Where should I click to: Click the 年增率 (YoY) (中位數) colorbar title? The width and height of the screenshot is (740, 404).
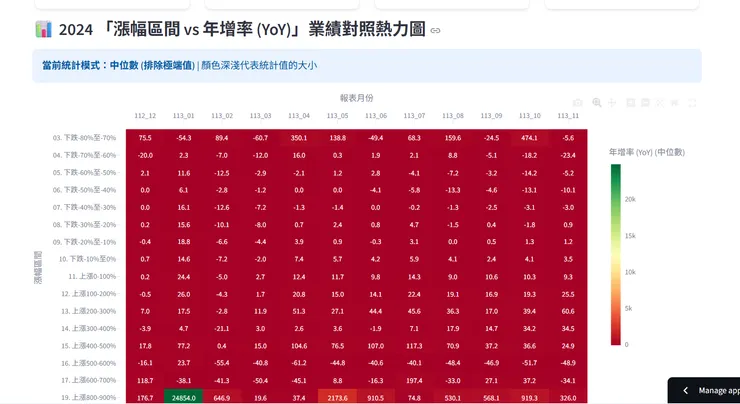point(647,152)
